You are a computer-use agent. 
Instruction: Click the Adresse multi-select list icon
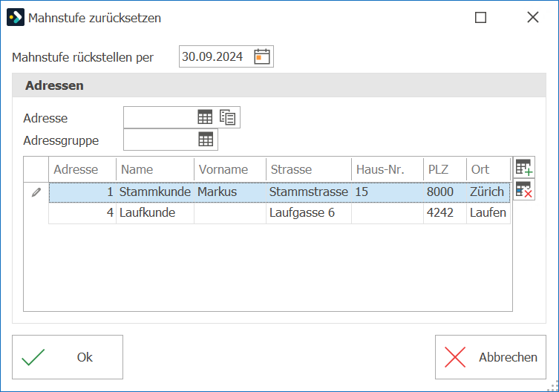pos(227,117)
